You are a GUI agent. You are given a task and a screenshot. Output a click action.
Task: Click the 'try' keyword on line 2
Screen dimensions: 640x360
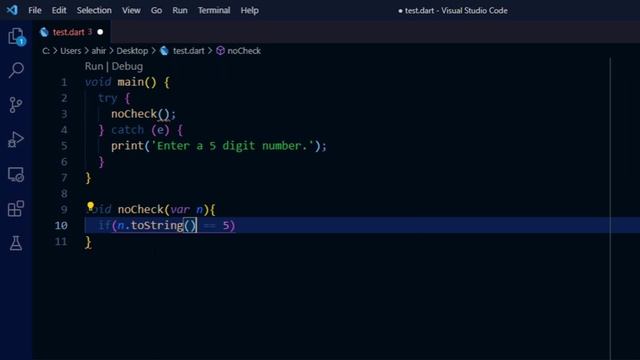coord(108,98)
